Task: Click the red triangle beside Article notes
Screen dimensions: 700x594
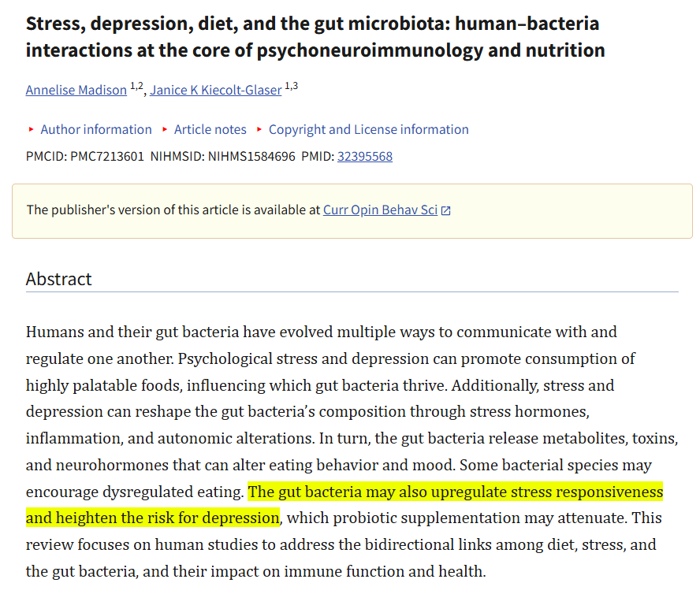Action: pos(165,130)
